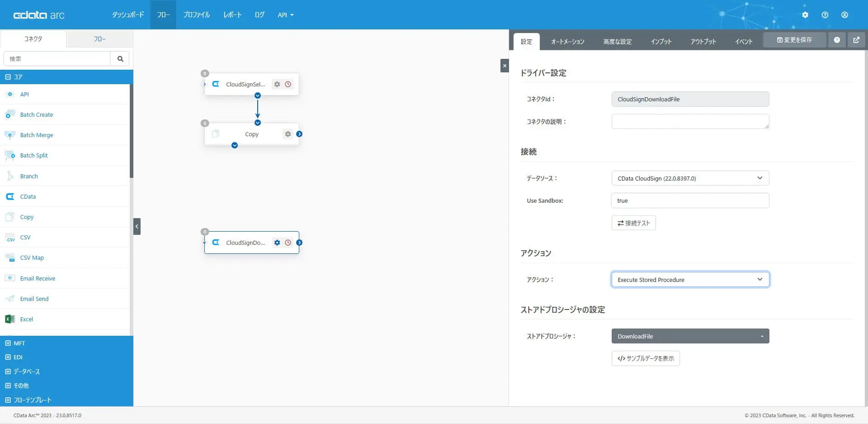The image size is (868, 424).
Task: Click the connector list scrollbar
Action: [x=132, y=131]
